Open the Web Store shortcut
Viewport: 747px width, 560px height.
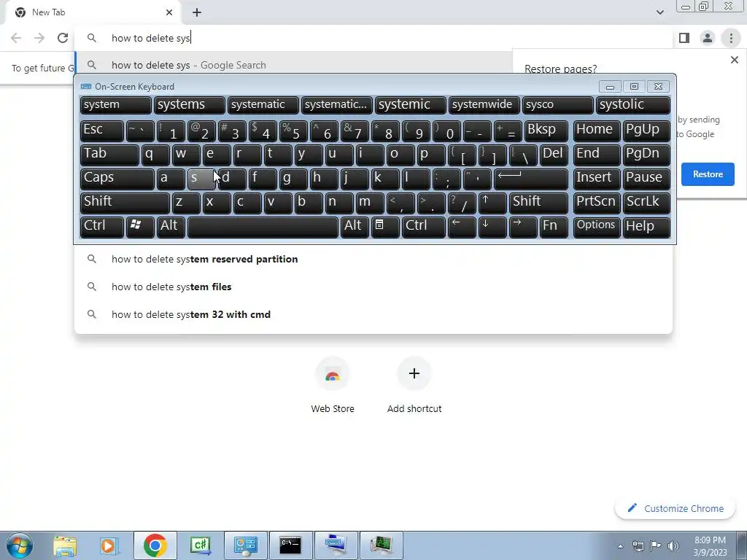(333, 385)
